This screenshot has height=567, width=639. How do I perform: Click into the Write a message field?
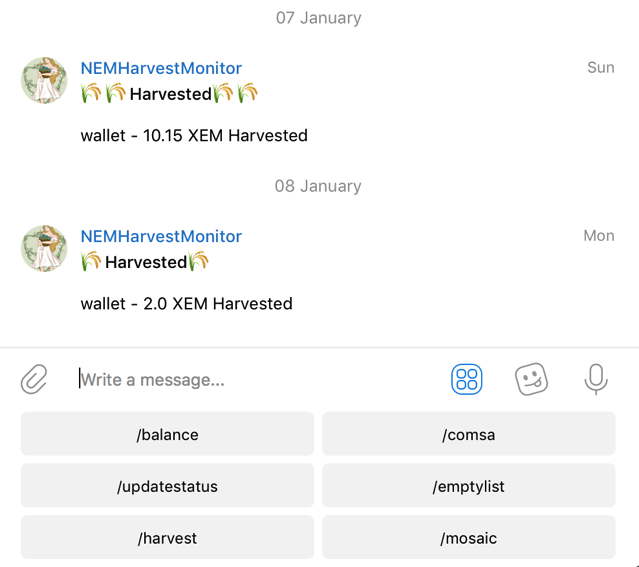click(x=257, y=380)
